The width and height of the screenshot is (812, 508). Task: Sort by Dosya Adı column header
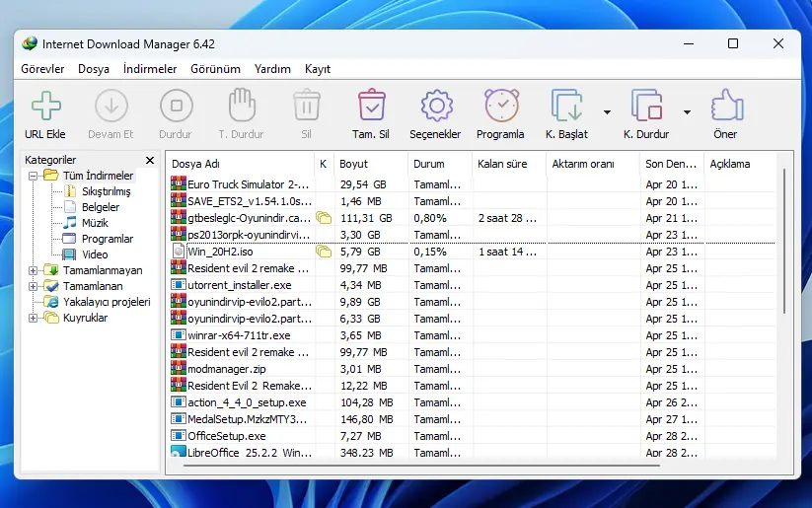click(242, 164)
